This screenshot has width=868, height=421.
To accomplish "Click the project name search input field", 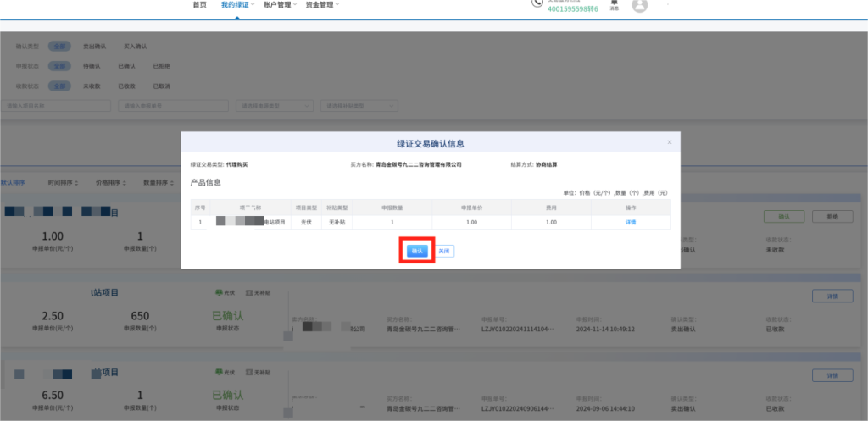I will click(56, 106).
